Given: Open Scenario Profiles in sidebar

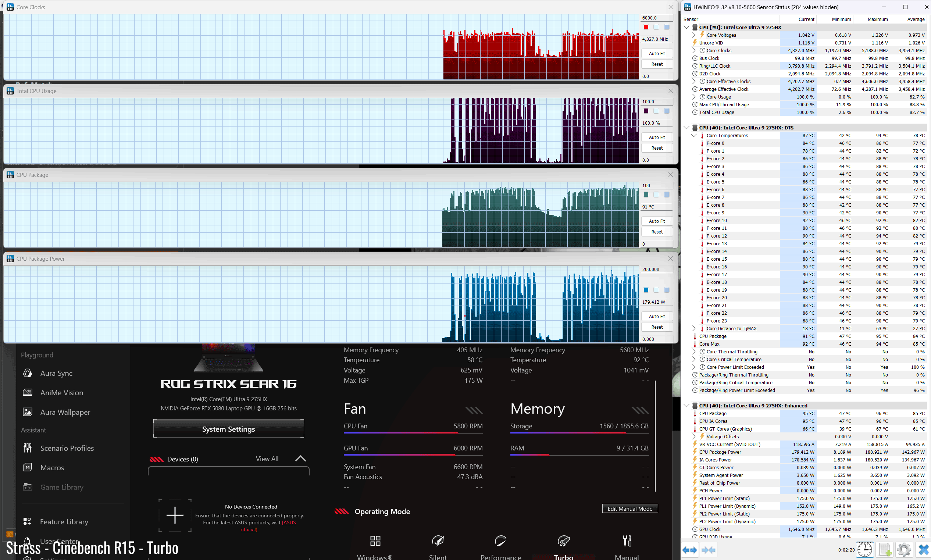Looking at the screenshot, I should [58, 448].
